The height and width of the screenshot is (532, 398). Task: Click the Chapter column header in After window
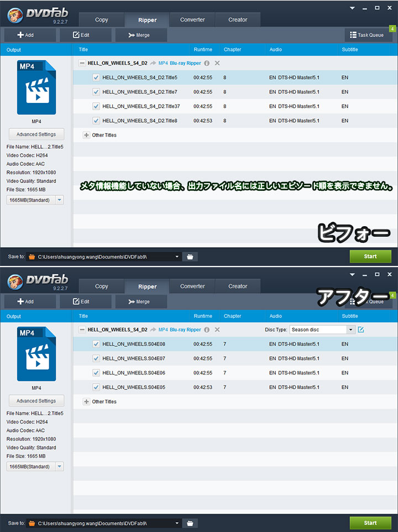point(232,316)
